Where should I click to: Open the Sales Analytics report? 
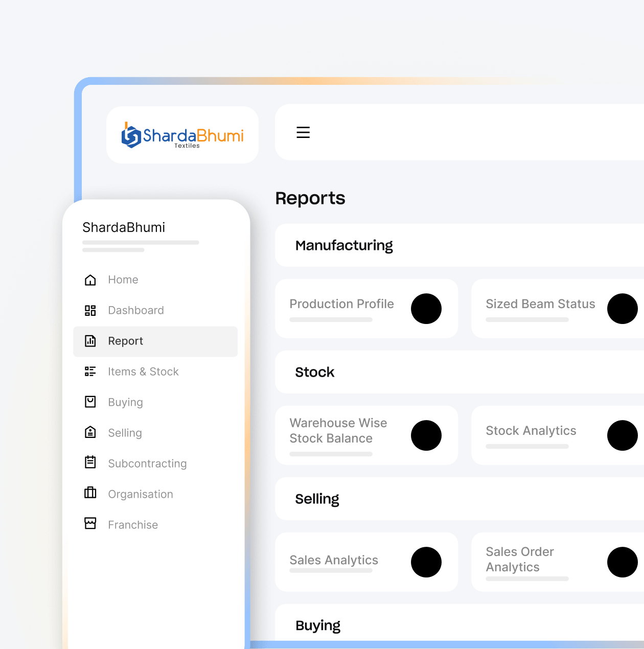click(x=366, y=562)
